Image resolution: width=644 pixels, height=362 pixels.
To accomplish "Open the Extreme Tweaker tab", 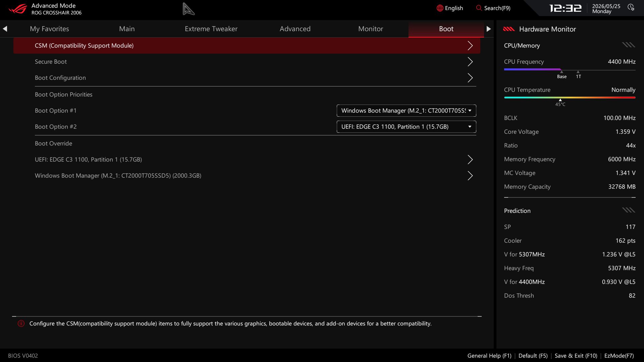I will coord(211,29).
